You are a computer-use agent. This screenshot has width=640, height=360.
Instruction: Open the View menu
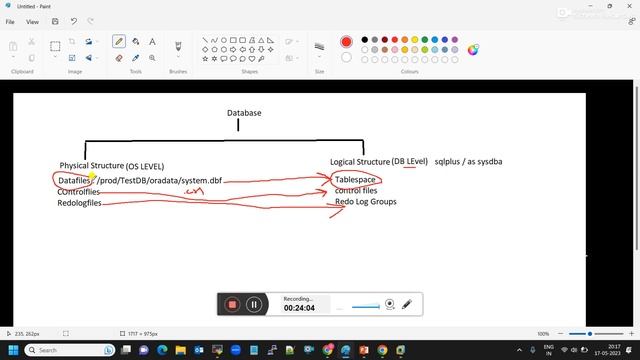point(32,22)
